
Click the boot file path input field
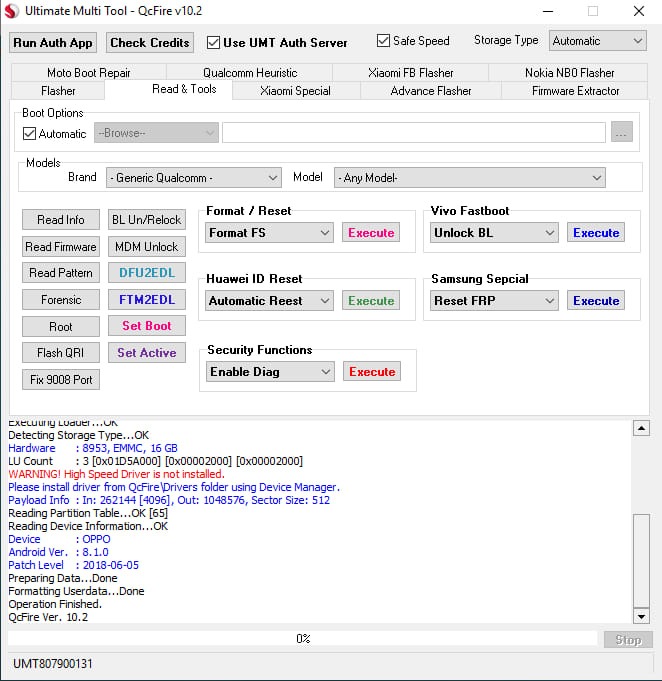click(413, 133)
